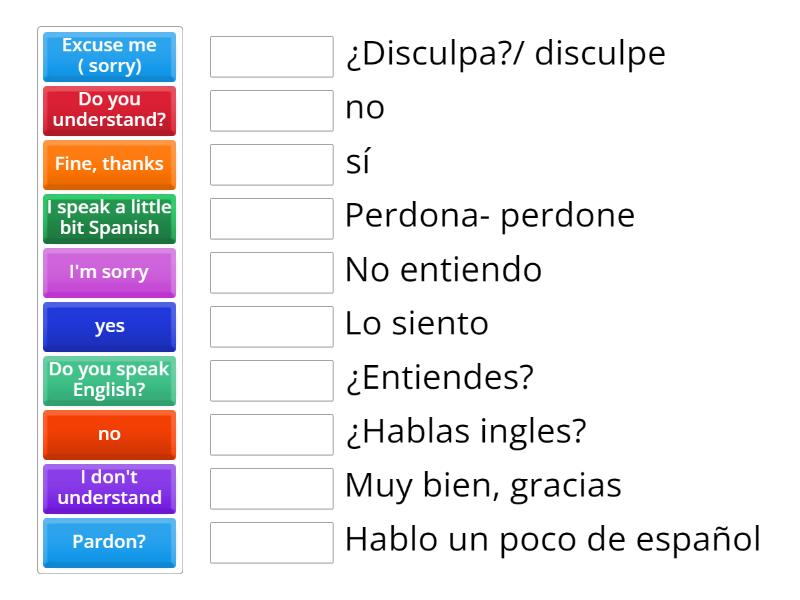Click the empty box beside 'sí'

(x=271, y=165)
